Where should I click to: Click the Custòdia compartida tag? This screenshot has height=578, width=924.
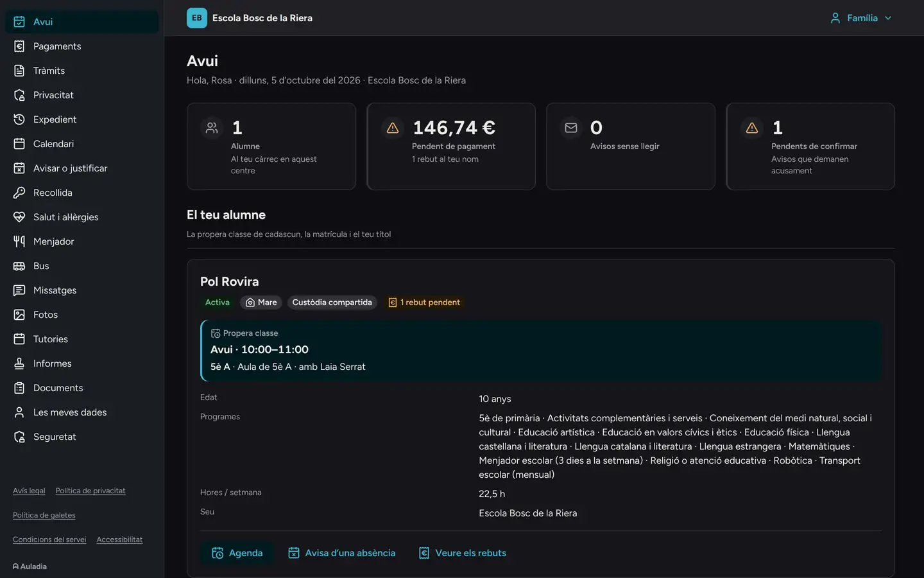click(x=332, y=302)
